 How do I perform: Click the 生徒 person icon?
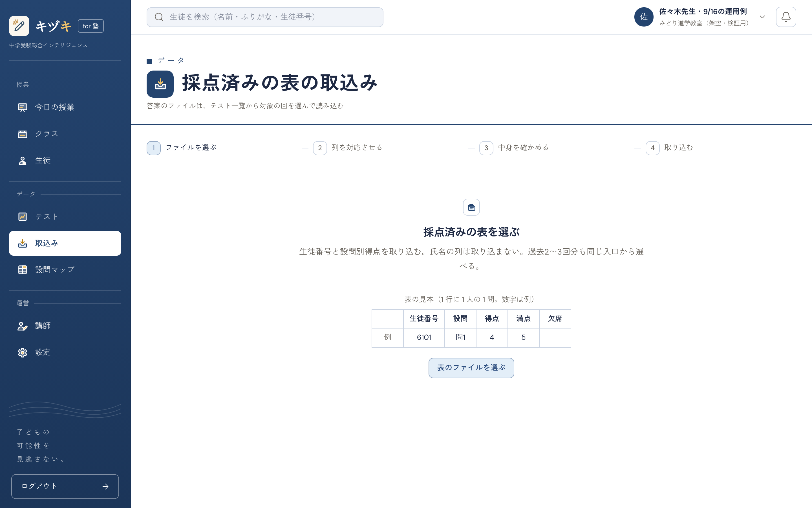pos(23,161)
